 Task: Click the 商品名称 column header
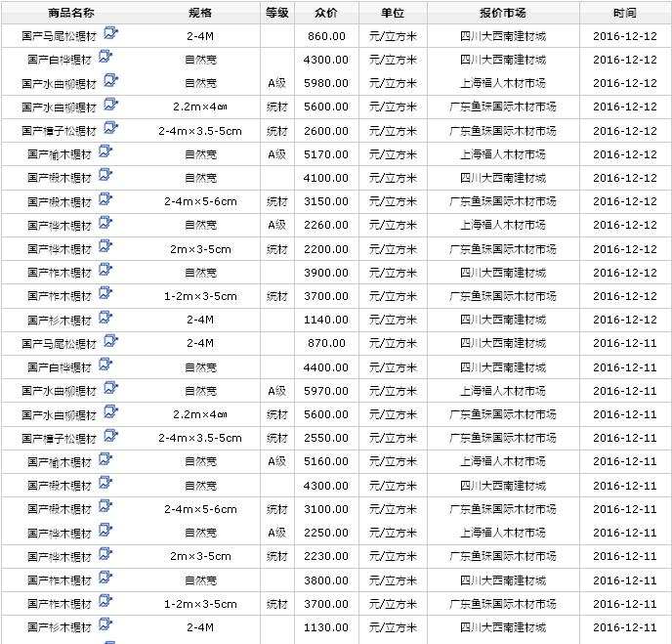70,13
